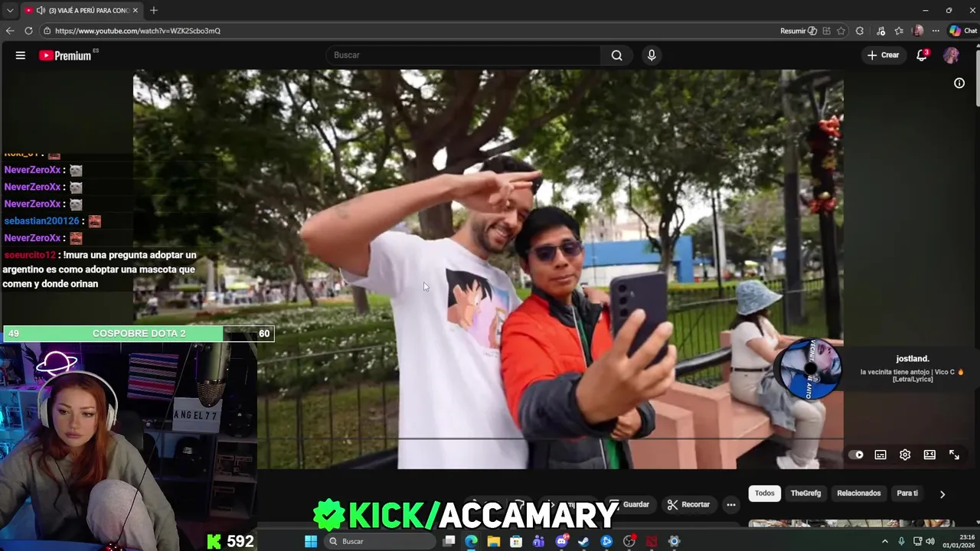Open the browser extensions puzzle icon
This screenshot has height=551, width=980.
pyautogui.click(x=860, y=31)
